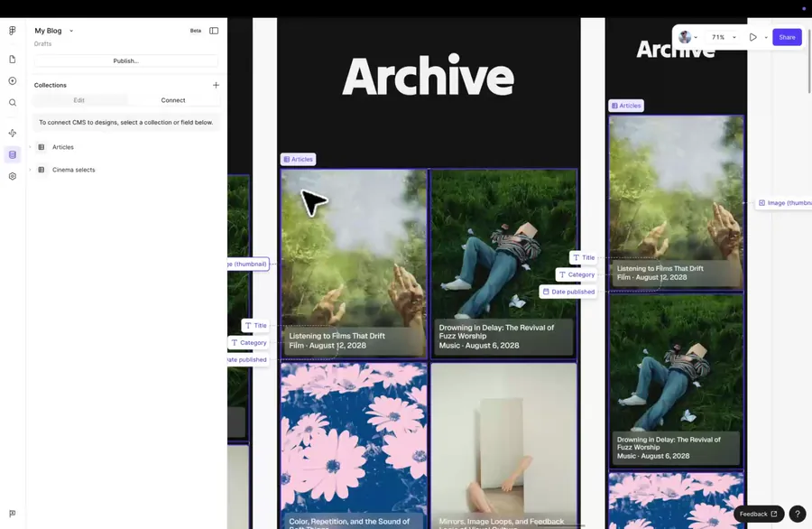
Task: Start preview with the play icon
Action: click(x=753, y=37)
